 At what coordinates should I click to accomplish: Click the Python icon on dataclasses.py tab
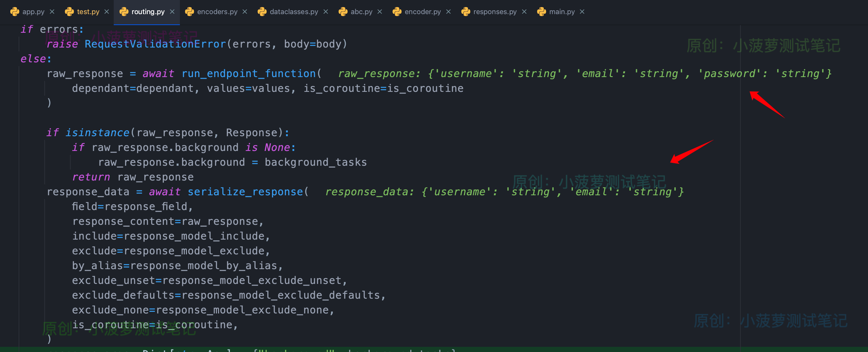pos(262,11)
